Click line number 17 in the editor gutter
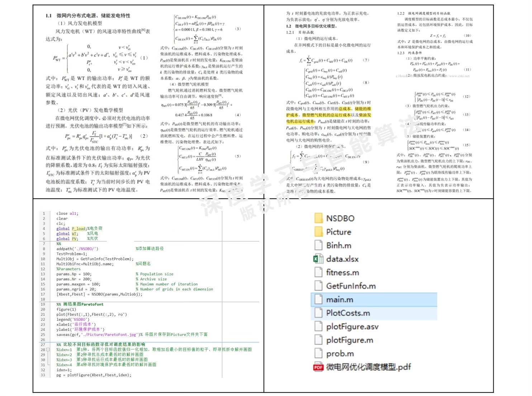 [43, 294]
